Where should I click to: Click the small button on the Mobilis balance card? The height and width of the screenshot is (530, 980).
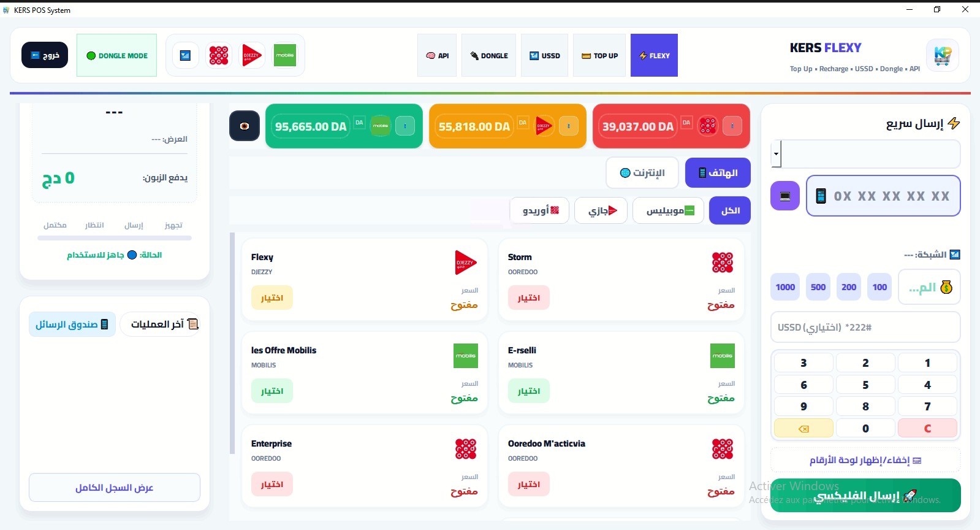coord(405,126)
